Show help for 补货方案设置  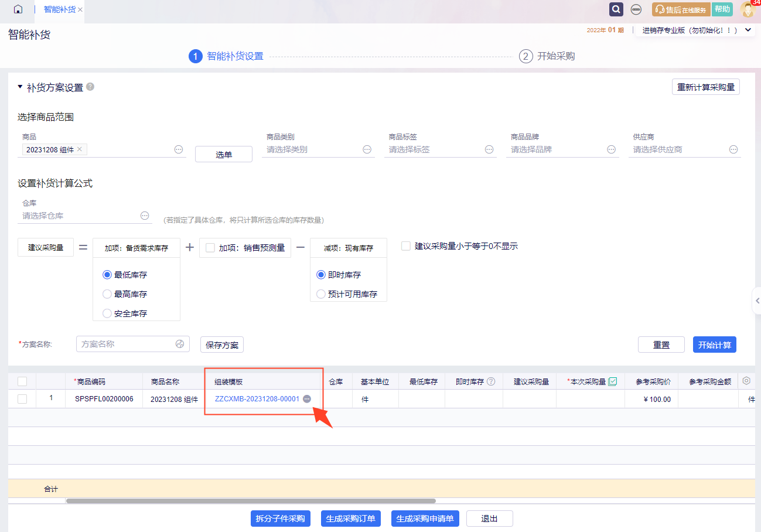pos(90,87)
